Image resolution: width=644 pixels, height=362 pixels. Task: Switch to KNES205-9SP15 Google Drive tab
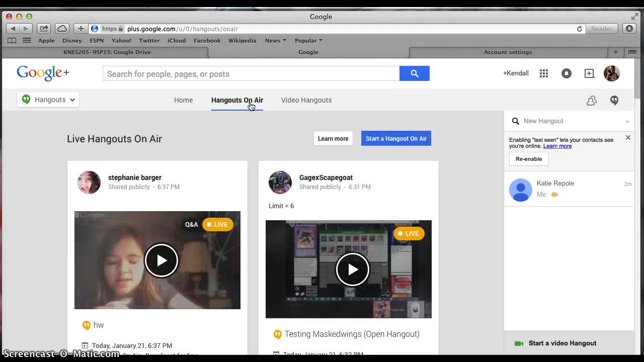(x=107, y=52)
